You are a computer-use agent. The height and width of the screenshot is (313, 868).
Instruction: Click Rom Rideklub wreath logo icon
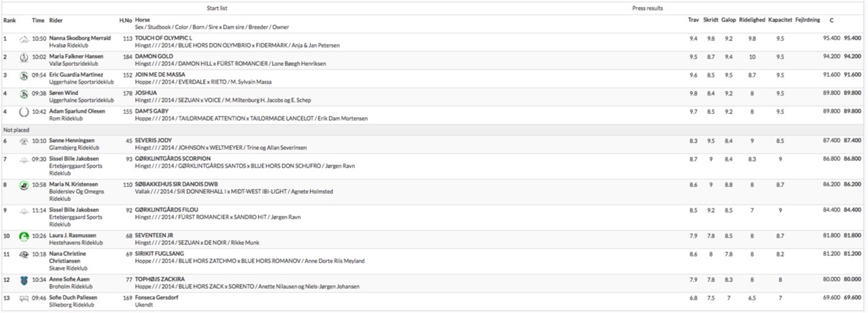pyautogui.click(x=24, y=113)
